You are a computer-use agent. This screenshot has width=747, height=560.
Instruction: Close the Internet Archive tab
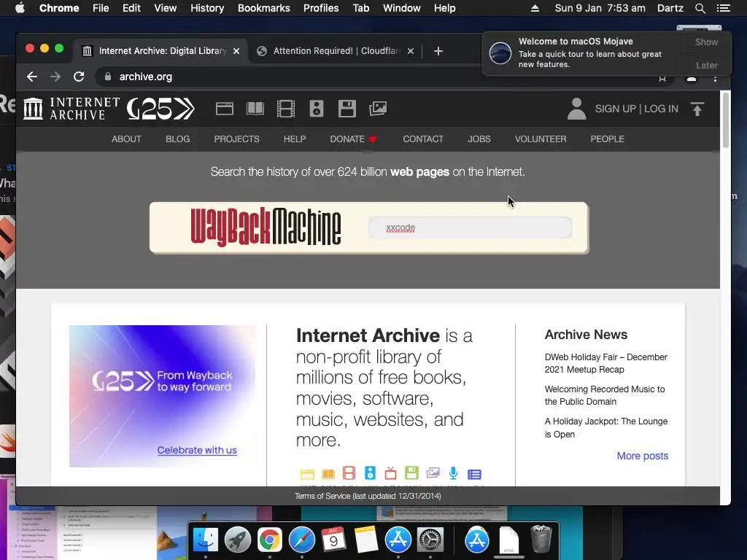[x=236, y=51]
